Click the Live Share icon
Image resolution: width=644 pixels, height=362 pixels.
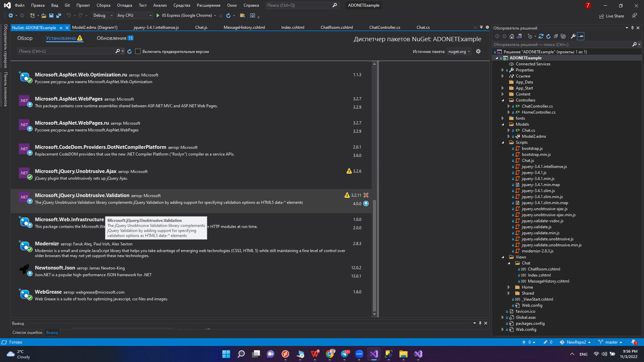coord(601,16)
